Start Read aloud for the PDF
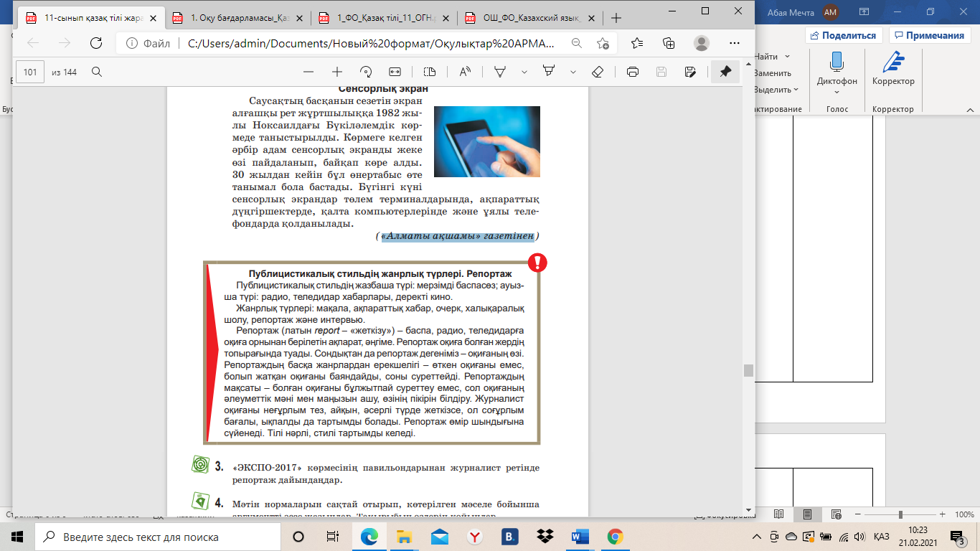Screen dimensions: 980x551 465,72
